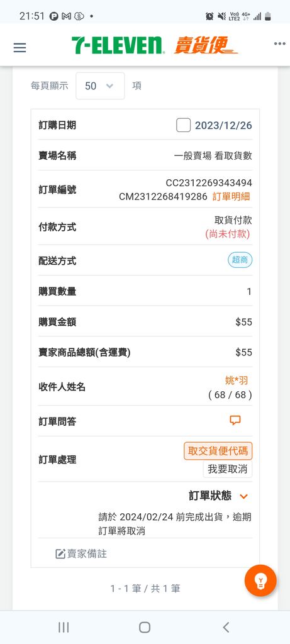Tap the orange lightbulb help button

[260, 580]
